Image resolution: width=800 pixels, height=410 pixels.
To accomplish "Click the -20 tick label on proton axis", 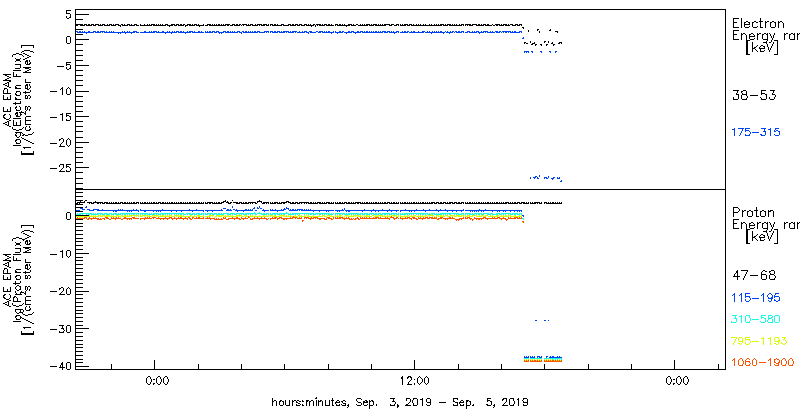I will point(60,291).
